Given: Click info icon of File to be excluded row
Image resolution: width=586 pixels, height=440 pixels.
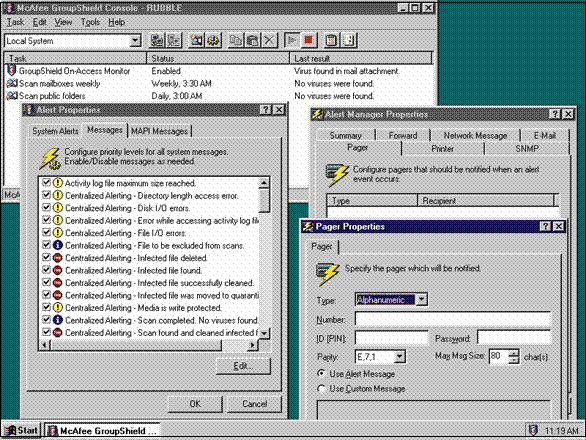Looking at the screenshot, I should tap(57, 245).
